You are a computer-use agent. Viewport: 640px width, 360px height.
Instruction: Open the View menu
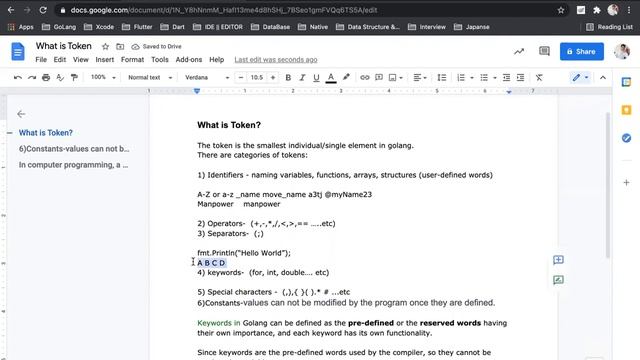pos(80,60)
